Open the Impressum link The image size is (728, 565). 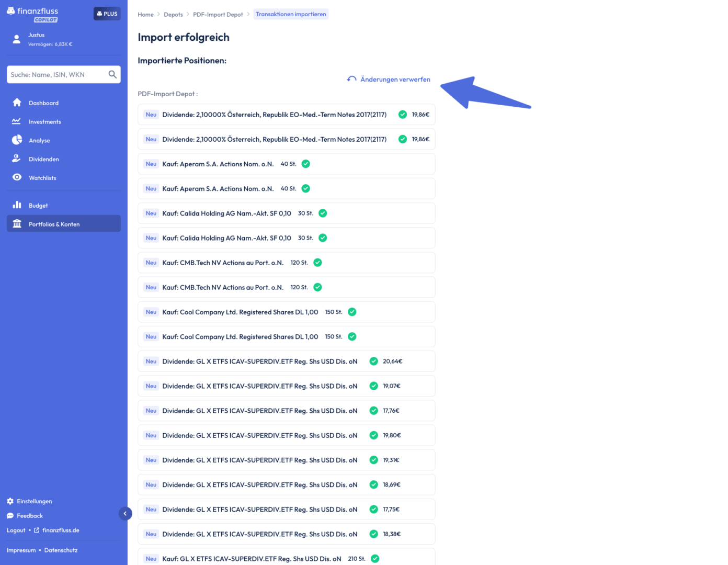[21, 550]
